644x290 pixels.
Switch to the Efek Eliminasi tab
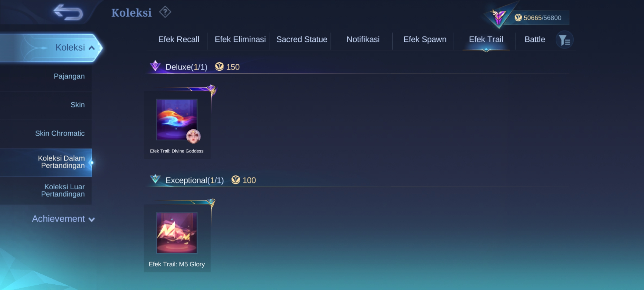240,39
